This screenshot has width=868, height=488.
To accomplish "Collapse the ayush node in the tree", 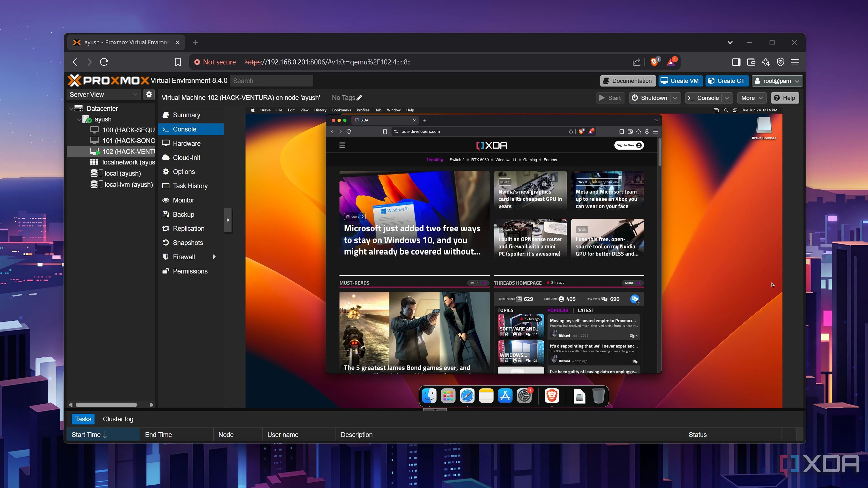I will pos(79,120).
